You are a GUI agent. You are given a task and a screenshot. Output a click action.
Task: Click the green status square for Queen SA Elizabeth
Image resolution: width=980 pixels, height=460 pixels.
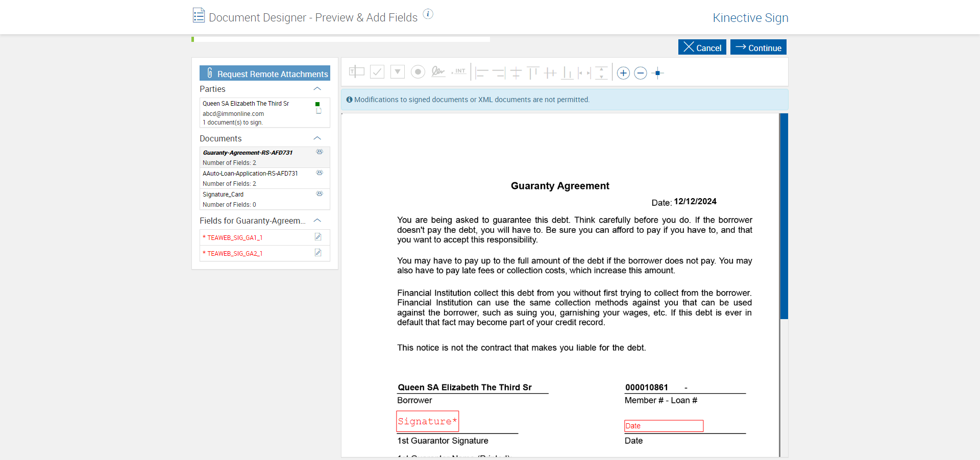(317, 104)
